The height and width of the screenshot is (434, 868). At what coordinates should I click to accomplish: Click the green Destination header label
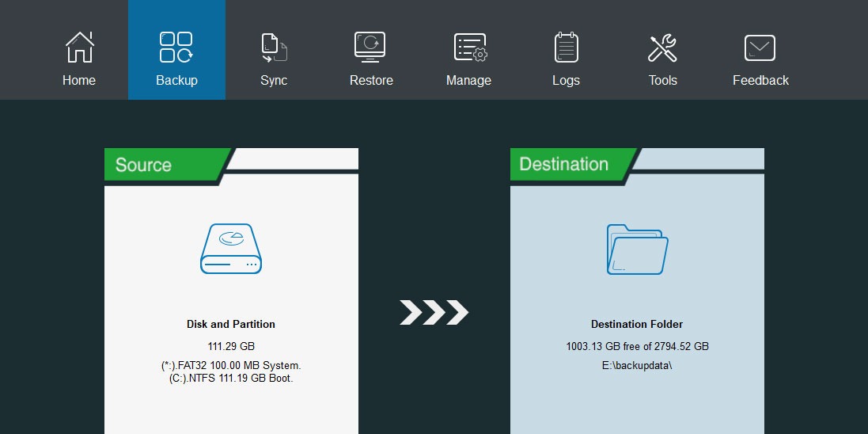click(x=565, y=165)
